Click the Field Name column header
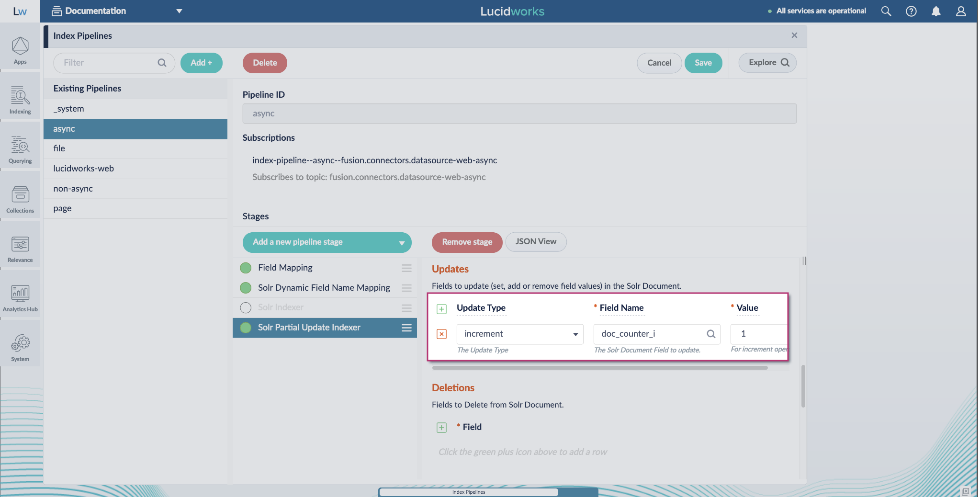 pos(621,308)
